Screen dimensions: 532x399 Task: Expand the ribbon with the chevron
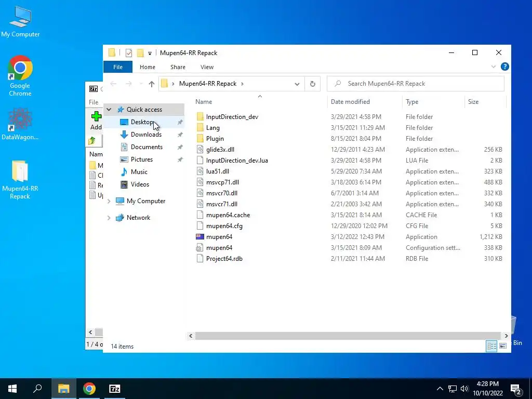(494, 67)
